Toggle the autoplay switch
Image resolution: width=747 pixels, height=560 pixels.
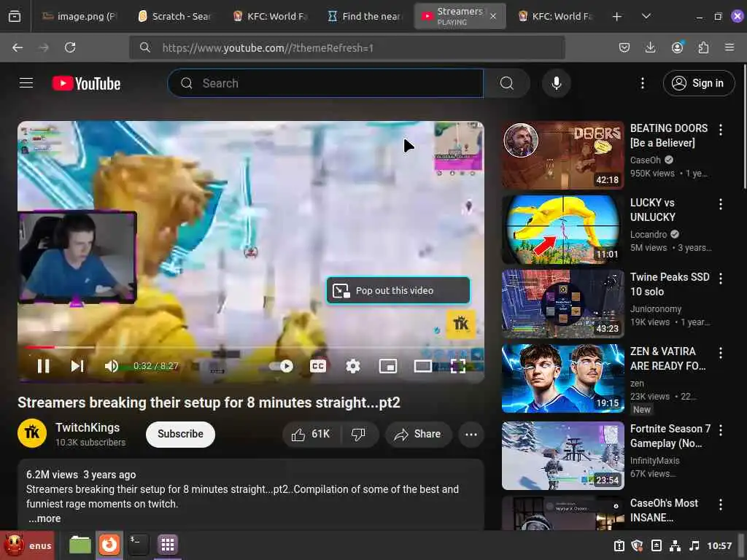point(282,366)
